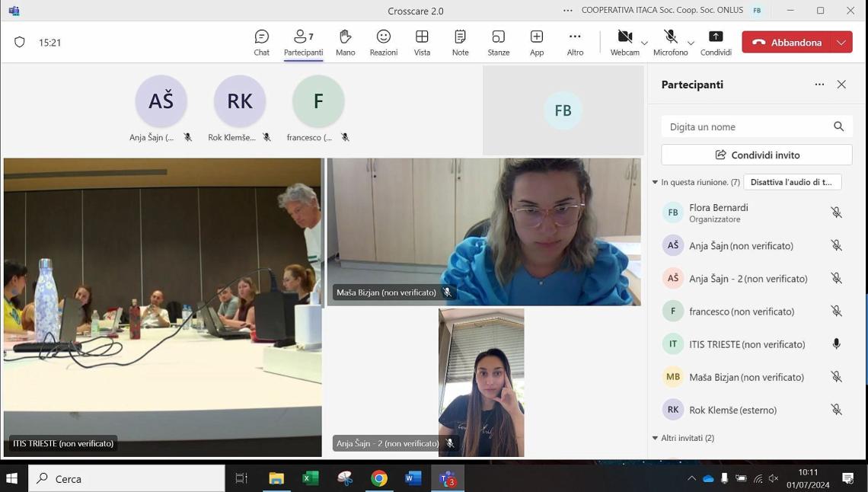Click the muted volume tray icon
Screen dimensions: 868x492
774,479
